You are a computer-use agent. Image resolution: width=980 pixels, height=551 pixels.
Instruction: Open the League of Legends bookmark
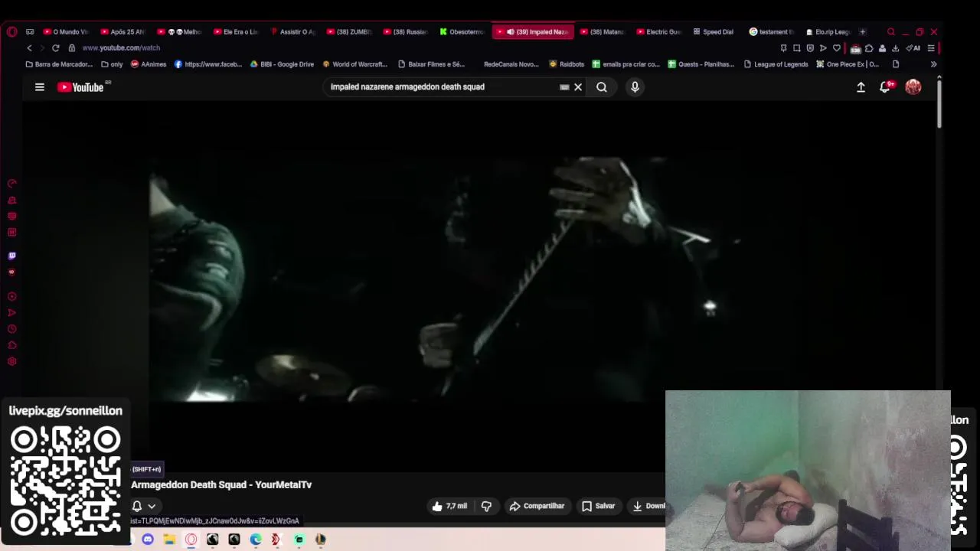coord(776,64)
